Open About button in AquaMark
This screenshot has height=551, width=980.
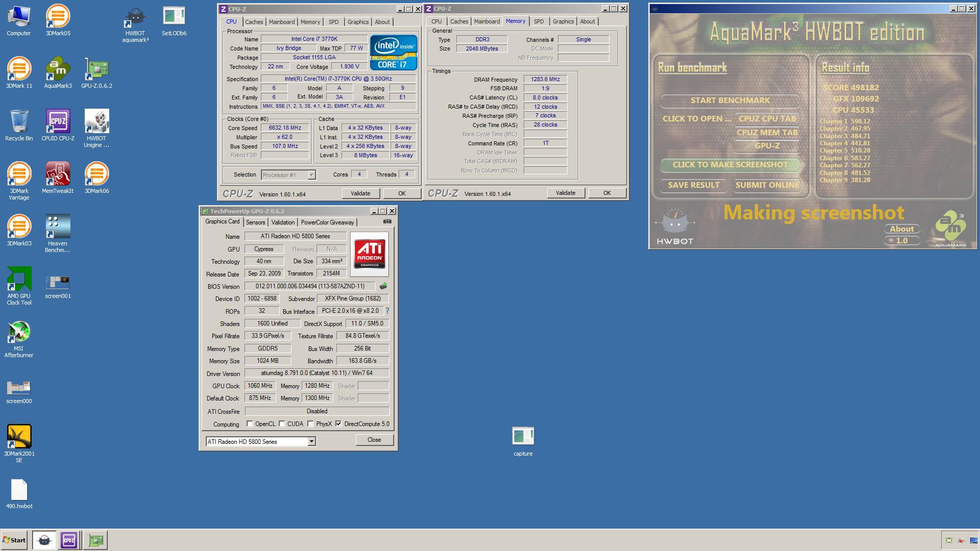(x=902, y=229)
